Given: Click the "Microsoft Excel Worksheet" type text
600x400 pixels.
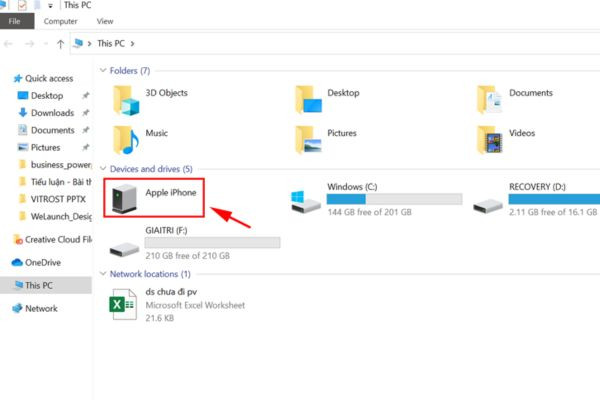Looking at the screenshot, I should tap(195, 305).
